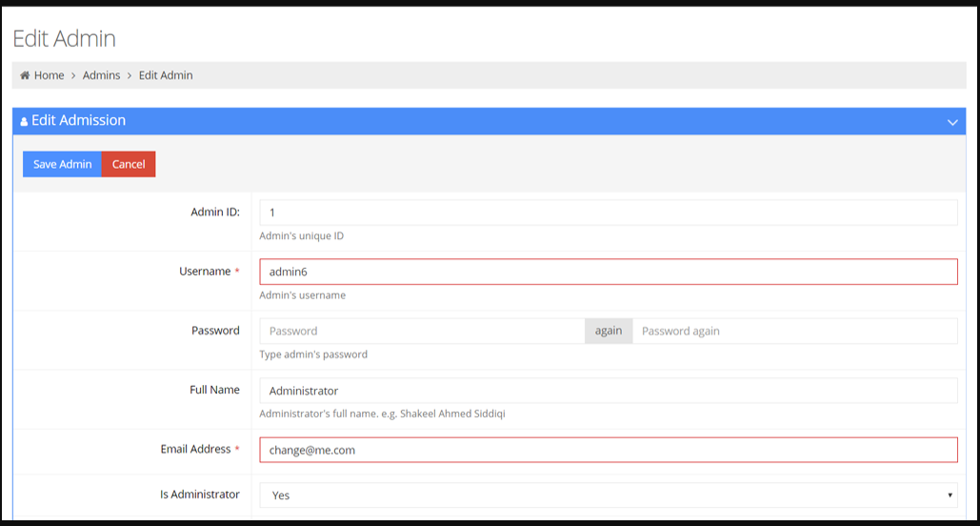980x526 pixels.
Task: Click the Username field label
Action: point(205,272)
